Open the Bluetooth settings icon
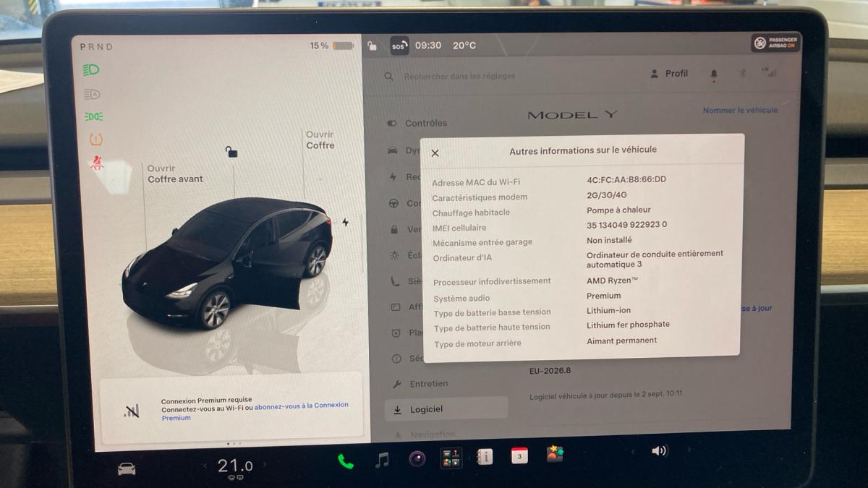This screenshot has height=488, width=868. point(741,74)
